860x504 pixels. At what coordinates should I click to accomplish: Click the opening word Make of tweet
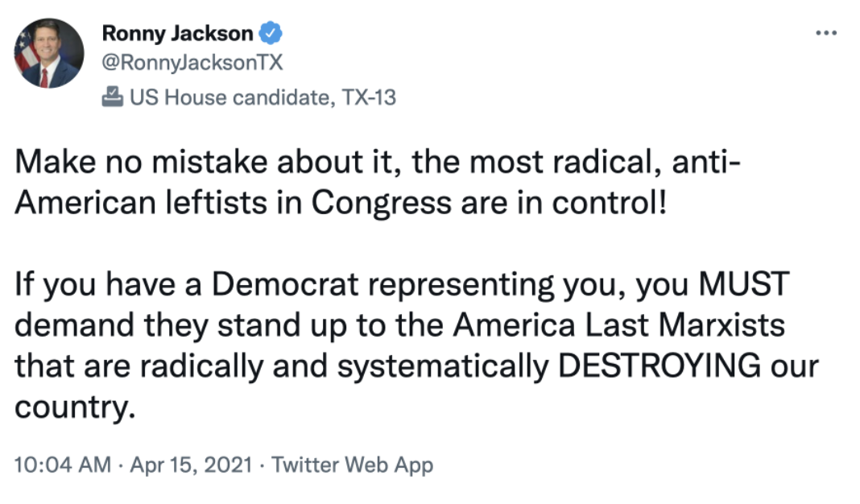[55, 163]
